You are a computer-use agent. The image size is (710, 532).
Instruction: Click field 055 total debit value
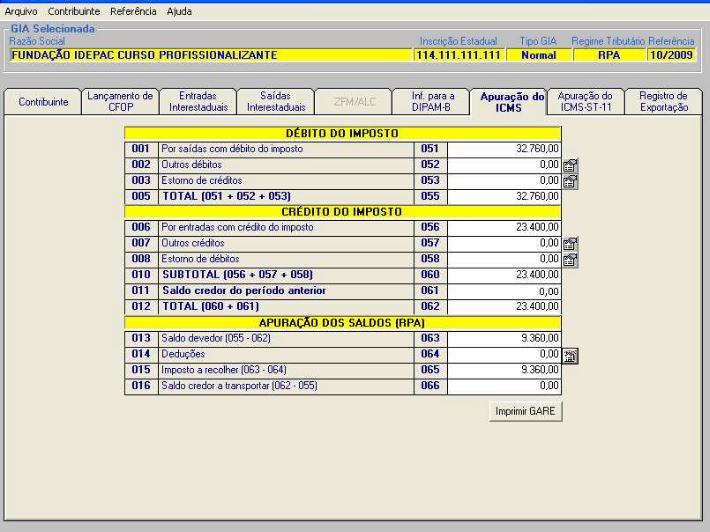(504, 197)
